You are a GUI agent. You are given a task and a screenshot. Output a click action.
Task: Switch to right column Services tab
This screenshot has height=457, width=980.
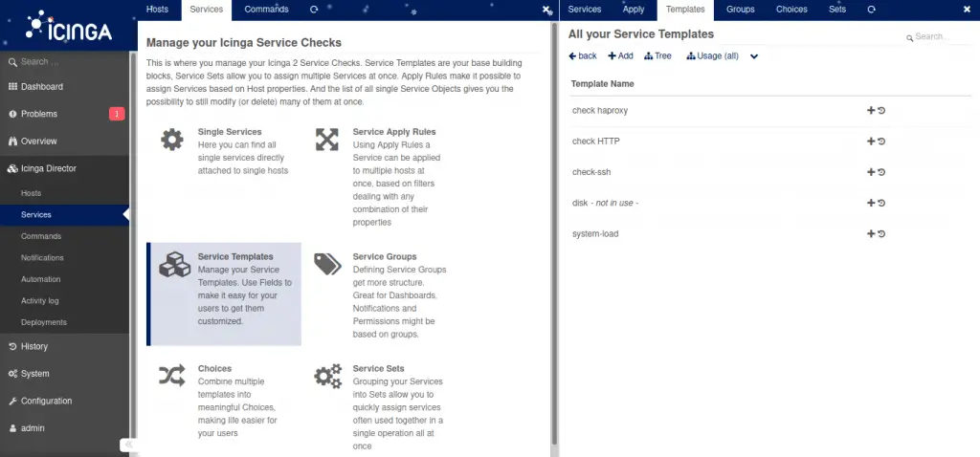pos(585,10)
